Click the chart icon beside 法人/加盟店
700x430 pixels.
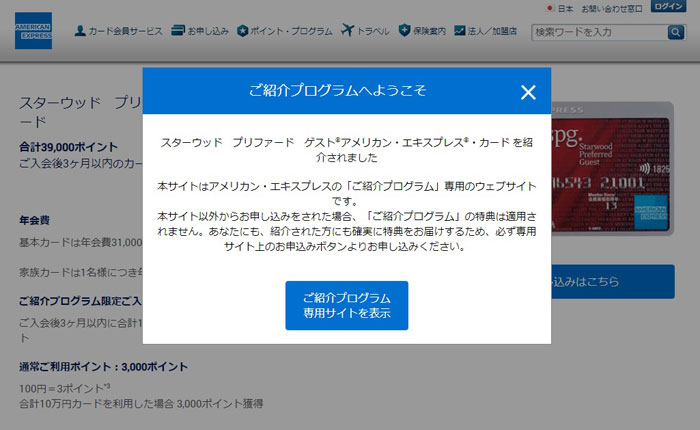[x=459, y=30]
